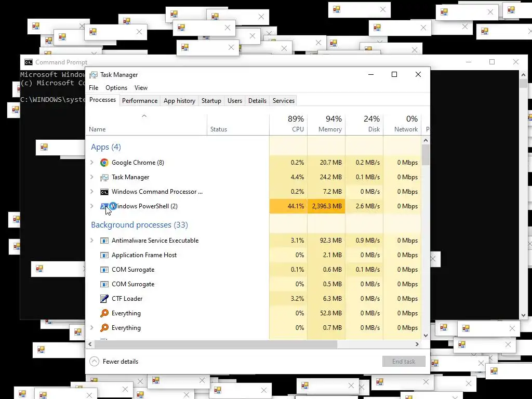Click Fewer details link

pos(121,362)
